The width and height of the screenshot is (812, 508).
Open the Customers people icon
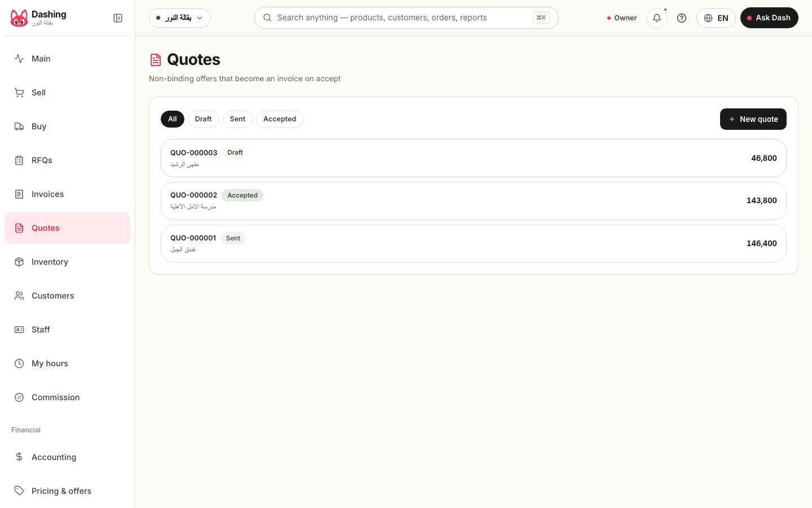[19, 296]
